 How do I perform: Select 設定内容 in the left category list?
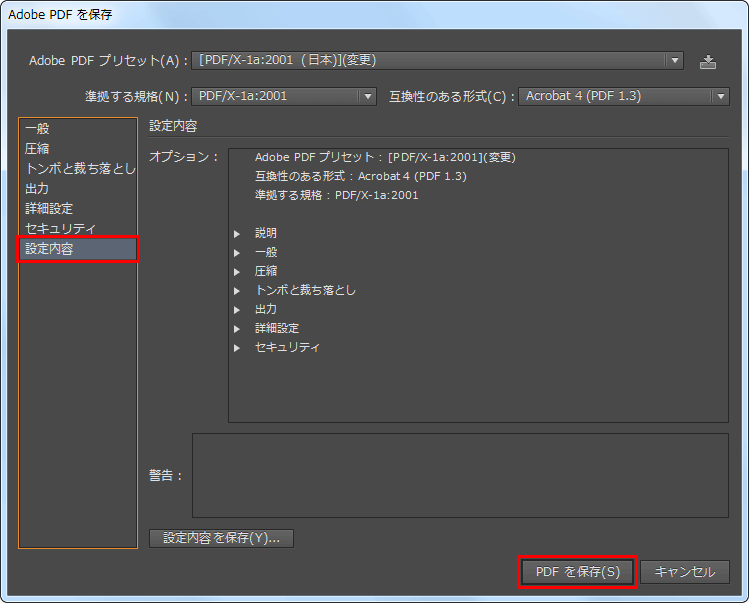click(77, 249)
